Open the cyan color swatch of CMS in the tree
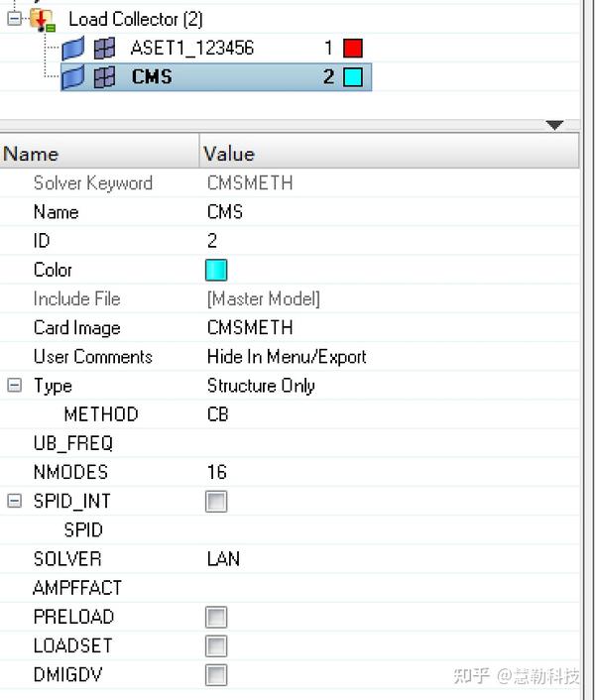 pyautogui.click(x=353, y=77)
